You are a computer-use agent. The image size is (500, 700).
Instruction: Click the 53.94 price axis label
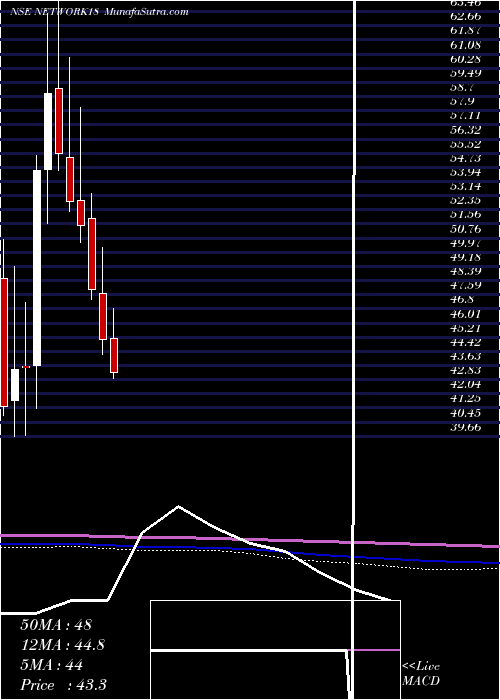(465, 172)
